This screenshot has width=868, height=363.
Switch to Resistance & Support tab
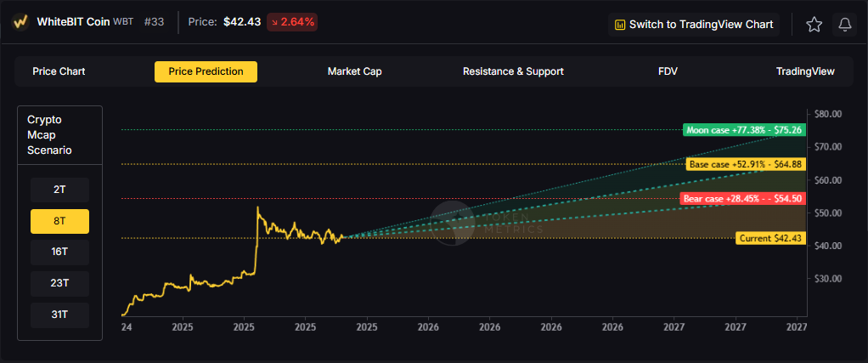click(513, 71)
